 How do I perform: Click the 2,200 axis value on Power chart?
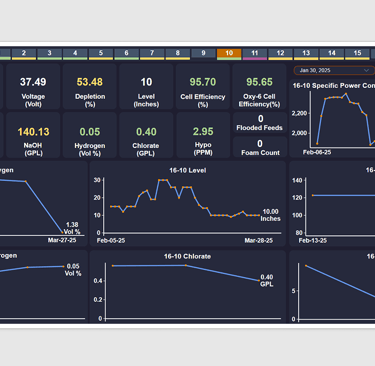click(299, 113)
